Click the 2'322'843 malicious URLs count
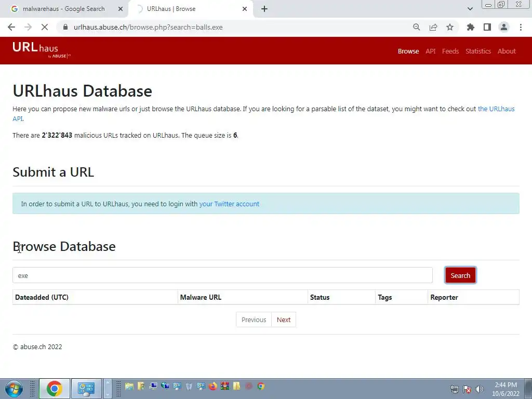 click(57, 136)
